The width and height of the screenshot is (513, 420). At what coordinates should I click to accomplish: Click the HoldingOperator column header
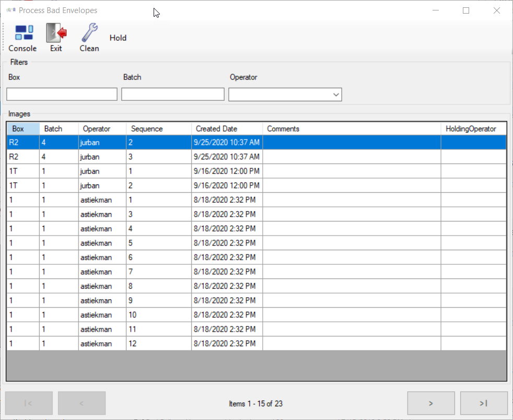coord(473,129)
